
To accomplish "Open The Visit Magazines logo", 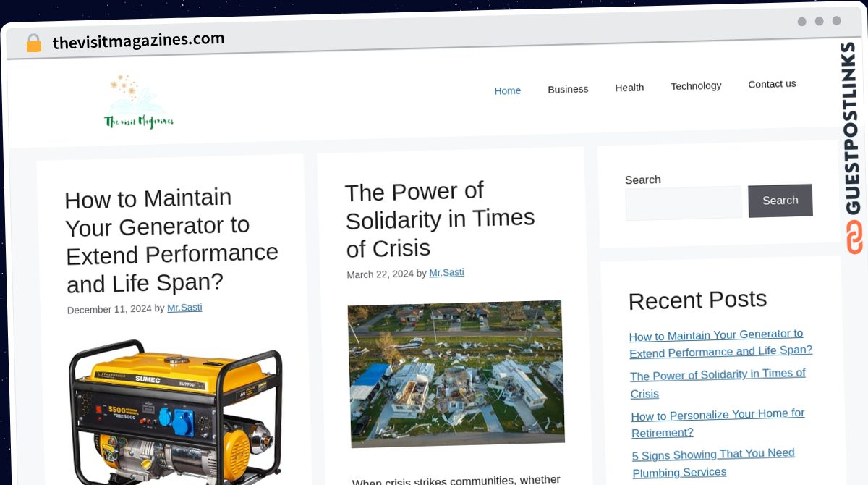I will (x=139, y=101).
